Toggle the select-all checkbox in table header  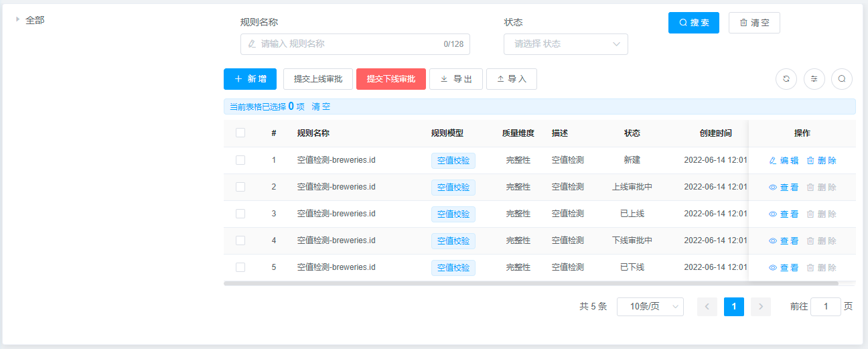click(240, 133)
